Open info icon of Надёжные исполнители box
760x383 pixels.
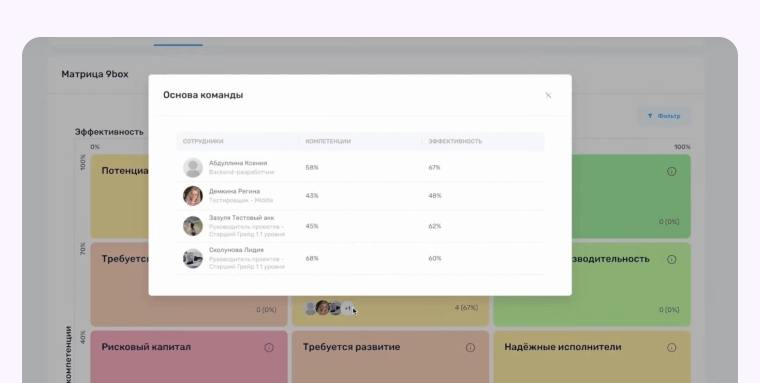(x=671, y=347)
